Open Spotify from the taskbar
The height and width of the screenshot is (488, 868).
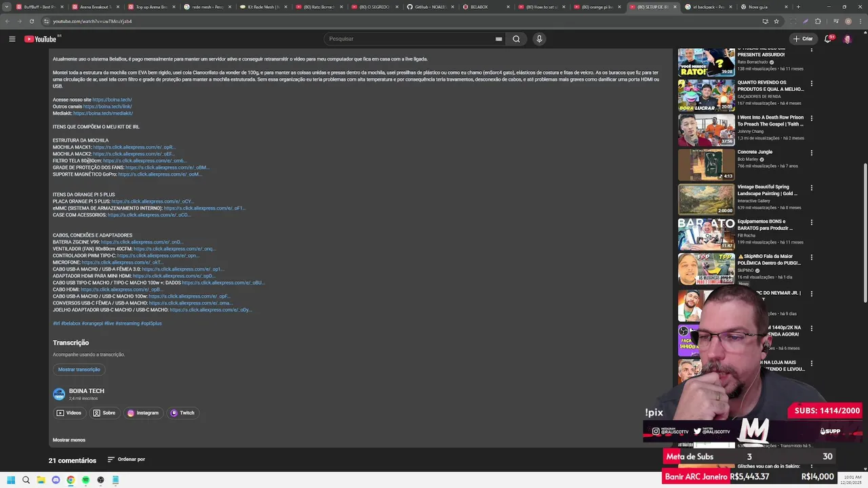click(x=85, y=480)
